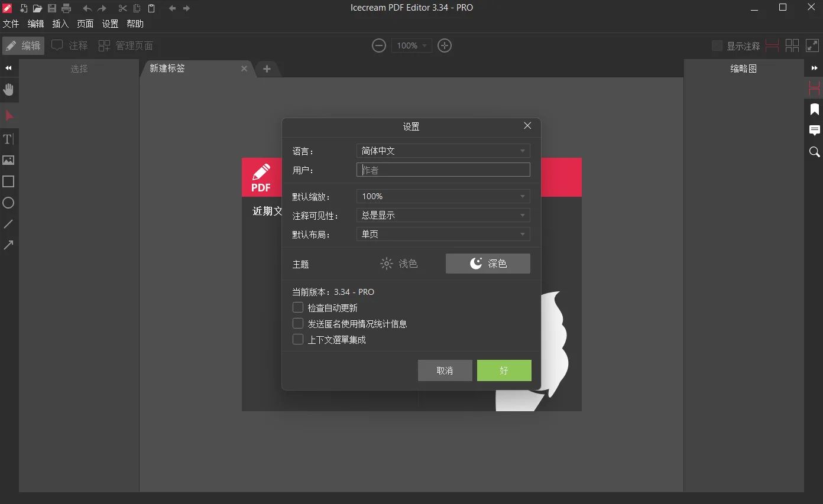Open the bookmarks panel icon
Viewport: 823px width, 504px height.
pyautogui.click(x=815, y=109)
